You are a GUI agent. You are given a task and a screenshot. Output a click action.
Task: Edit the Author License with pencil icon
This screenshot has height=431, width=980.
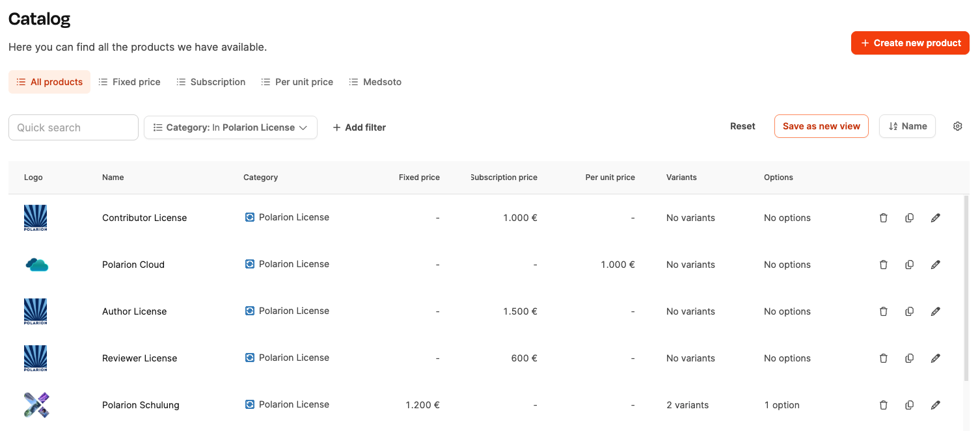point(935,311)
